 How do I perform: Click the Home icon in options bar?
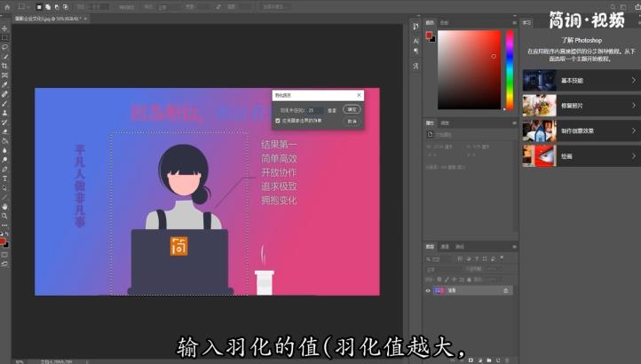[5, 6]
